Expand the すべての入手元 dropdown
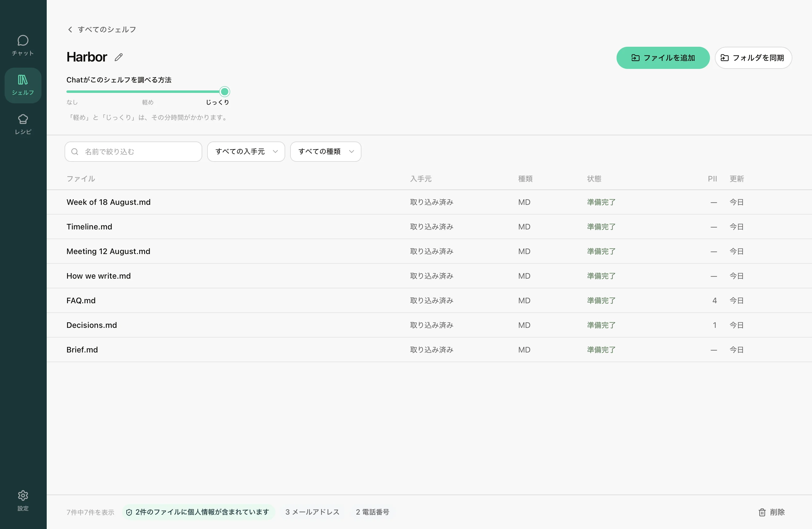 [x=246, y=152]
